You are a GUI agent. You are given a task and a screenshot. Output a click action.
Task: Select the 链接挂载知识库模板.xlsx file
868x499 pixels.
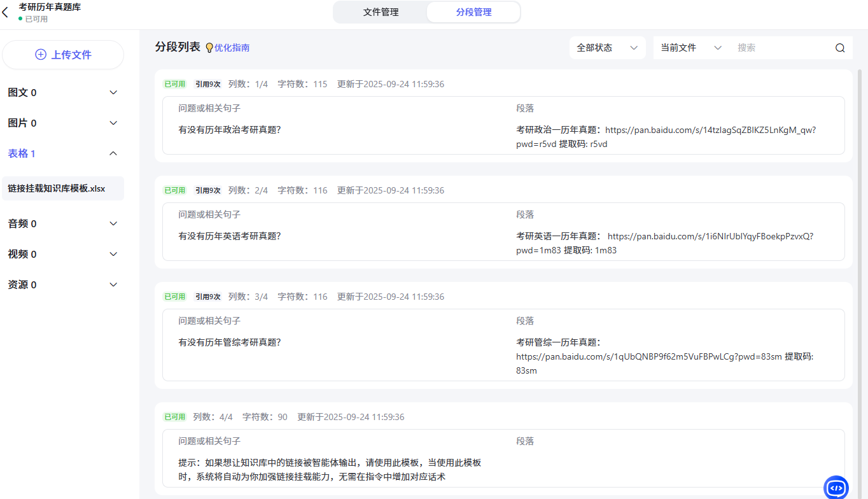click(63, 188)
